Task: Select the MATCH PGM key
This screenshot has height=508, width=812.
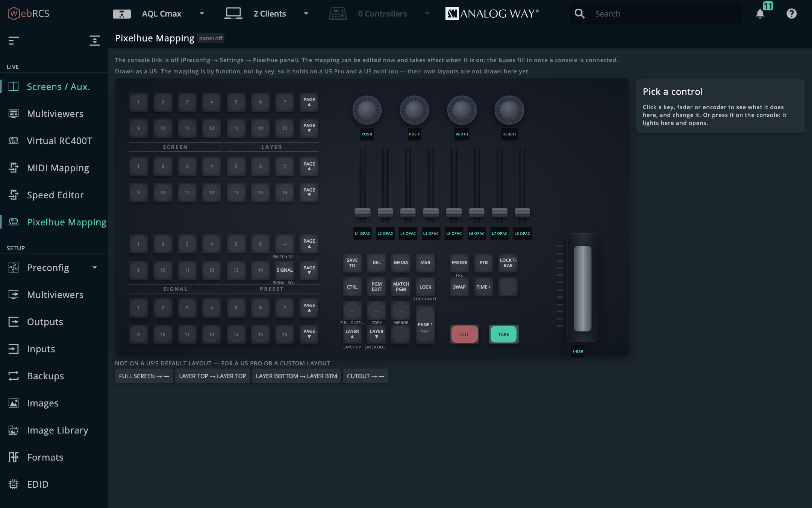Action: click(x=401, y=287)
